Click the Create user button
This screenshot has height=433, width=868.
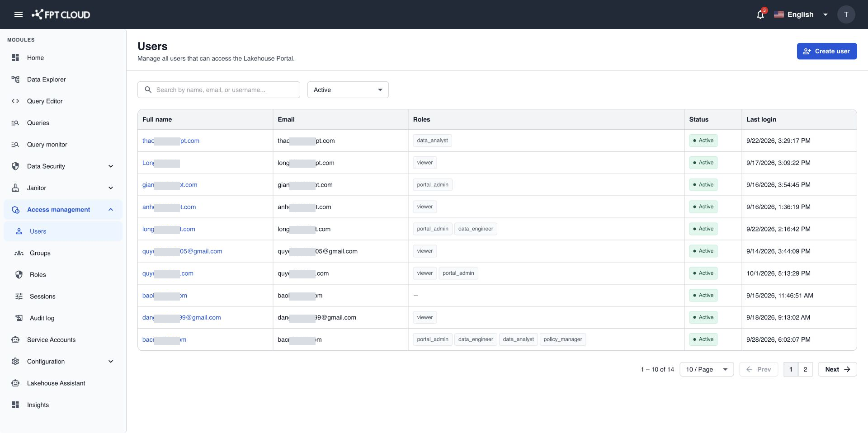click(x=826, y=51)
